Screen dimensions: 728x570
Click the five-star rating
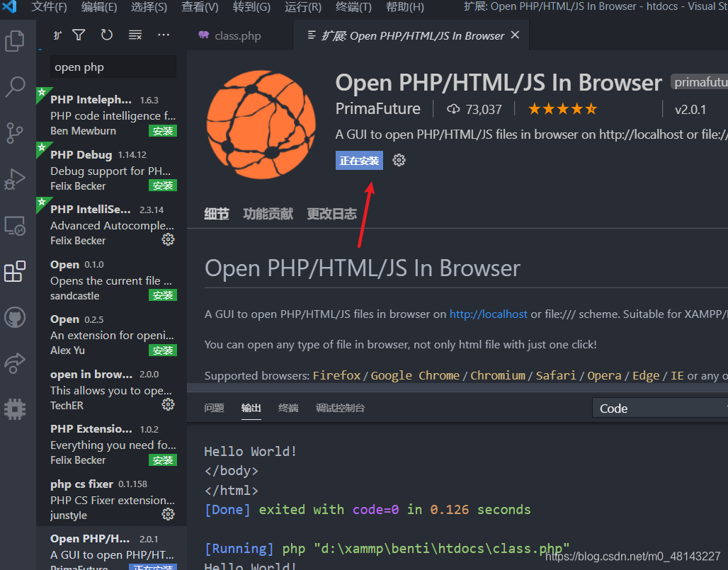(x=562, y=109)
